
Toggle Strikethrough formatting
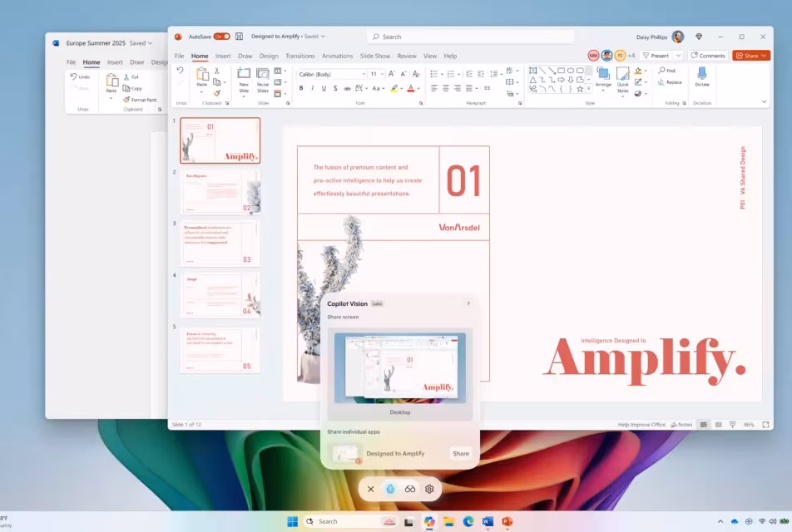tap(347, 88)
